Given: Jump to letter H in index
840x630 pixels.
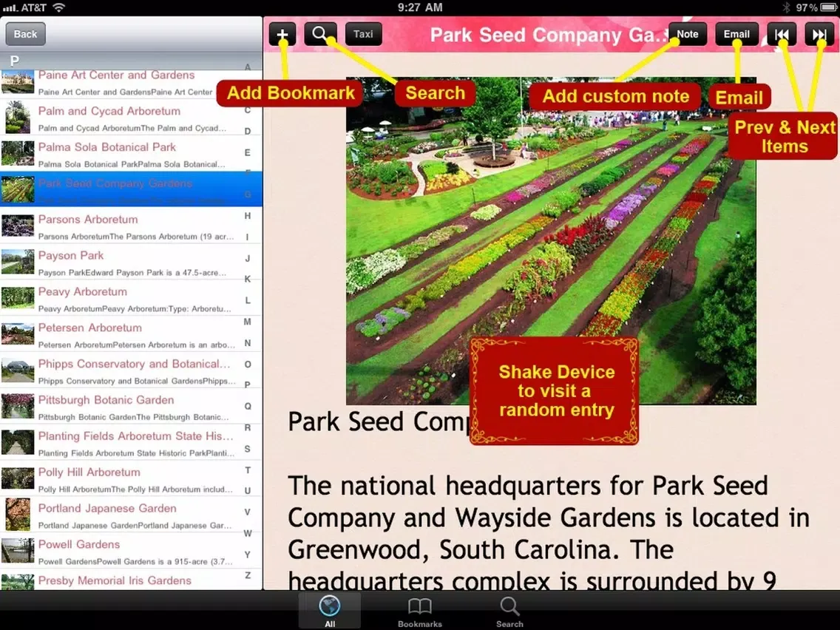Looking at the screenshot, I should coord(248,216).
